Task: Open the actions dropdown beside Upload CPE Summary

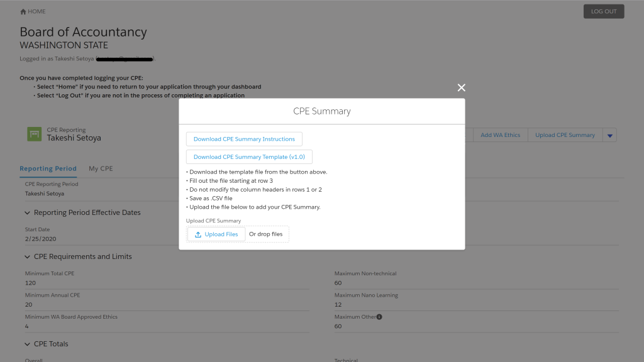Action: [609, 135]
